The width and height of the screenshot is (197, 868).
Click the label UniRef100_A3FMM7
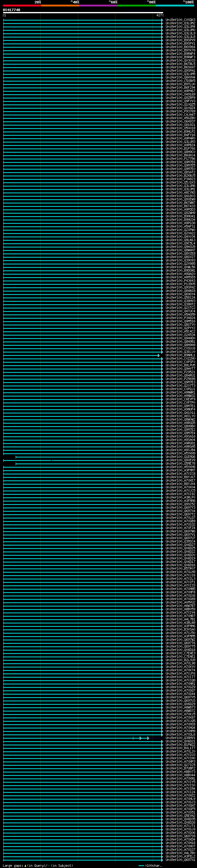[x=180, y=470]
